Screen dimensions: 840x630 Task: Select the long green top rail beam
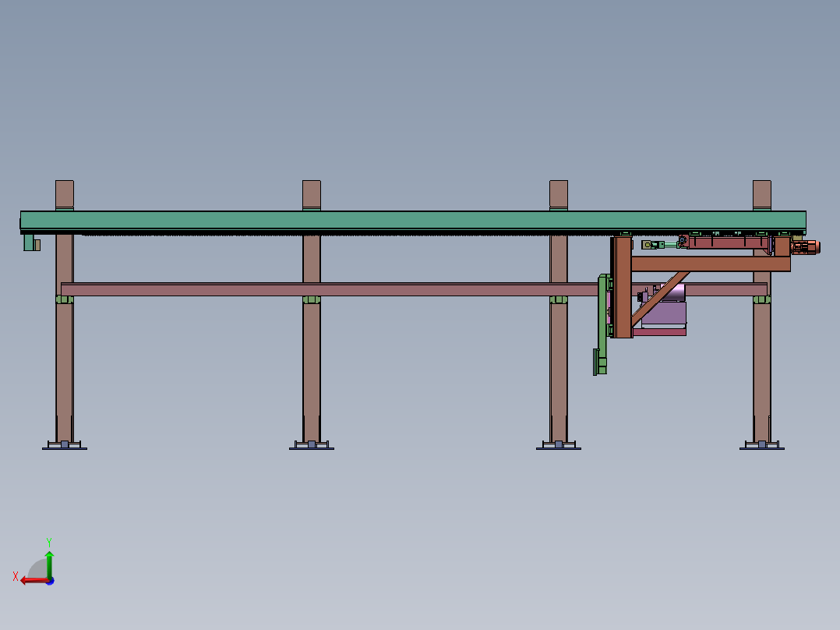coord(413,221)
